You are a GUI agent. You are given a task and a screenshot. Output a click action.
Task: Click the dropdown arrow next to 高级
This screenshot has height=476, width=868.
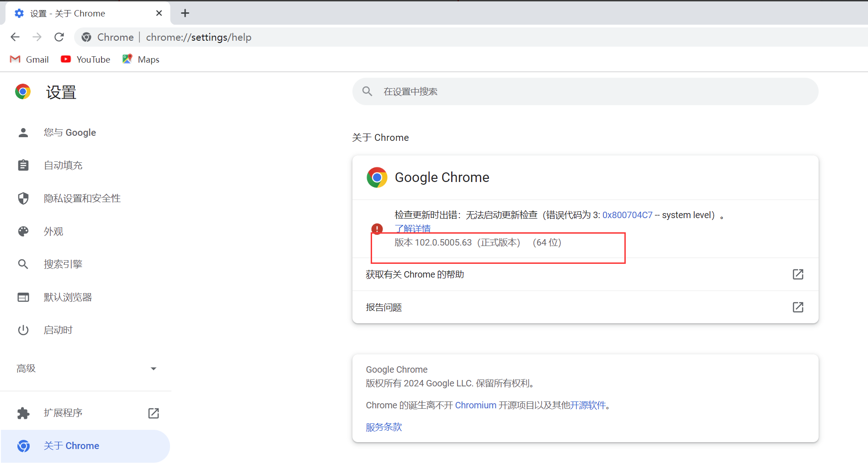point(154,369)
